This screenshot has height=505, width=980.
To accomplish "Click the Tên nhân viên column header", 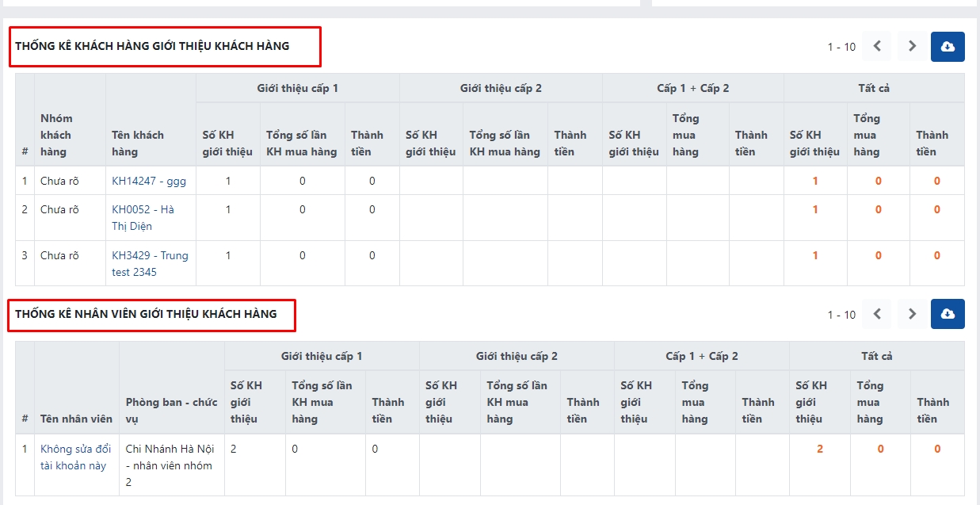I will coord(76,419).
